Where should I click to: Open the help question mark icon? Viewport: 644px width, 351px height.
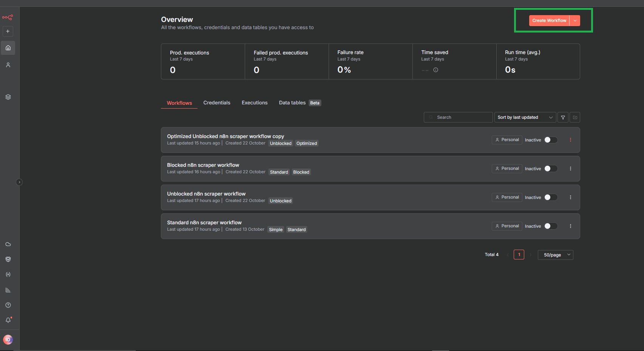click(x=8, y=305)
